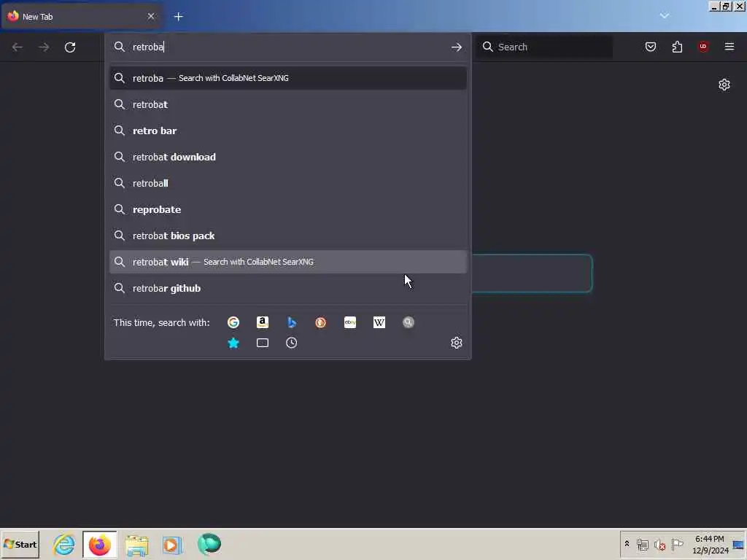
Task: Click into the address bar text field
Action: (x=288, y=47)
